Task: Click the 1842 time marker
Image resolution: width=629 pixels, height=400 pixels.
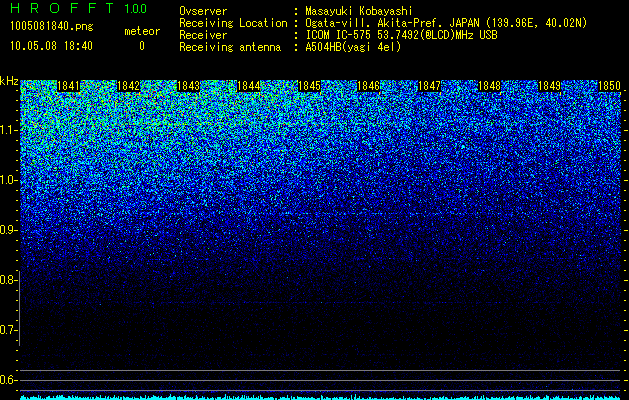Action: point(128,86)
